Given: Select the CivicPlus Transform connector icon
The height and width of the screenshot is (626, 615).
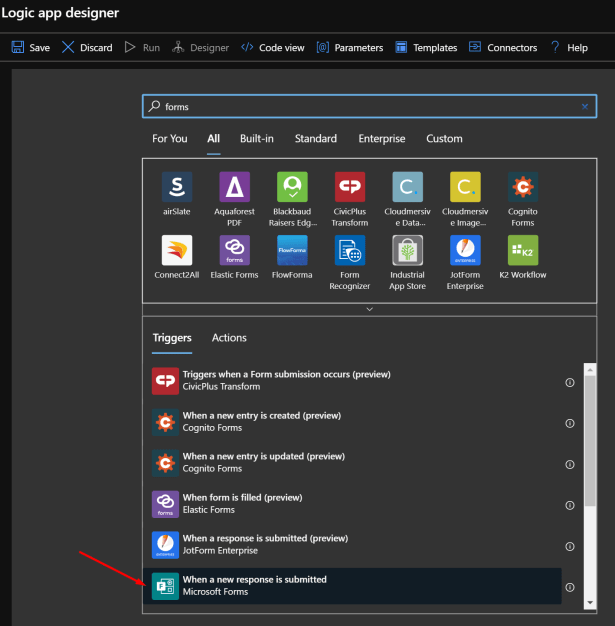Looking at the screenshot, I should point(350,186).
